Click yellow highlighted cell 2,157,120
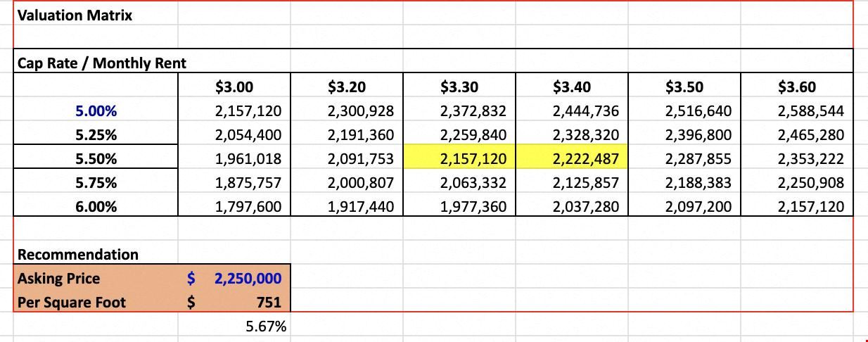Image resolution: width=868 pixels, height=342 pixels. tap(459, 159)
